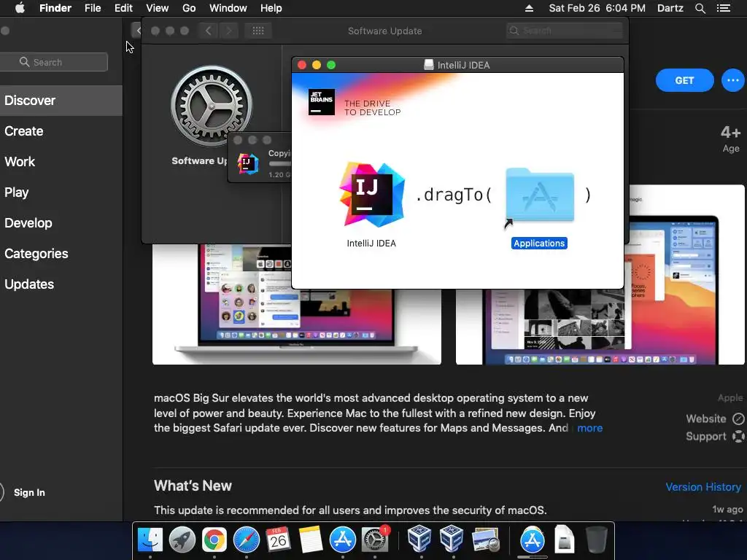Image resolution: width=747 pixels, height=560 pixels.
Task: Select Play in App Store sidebar
Action: point(61,192)
